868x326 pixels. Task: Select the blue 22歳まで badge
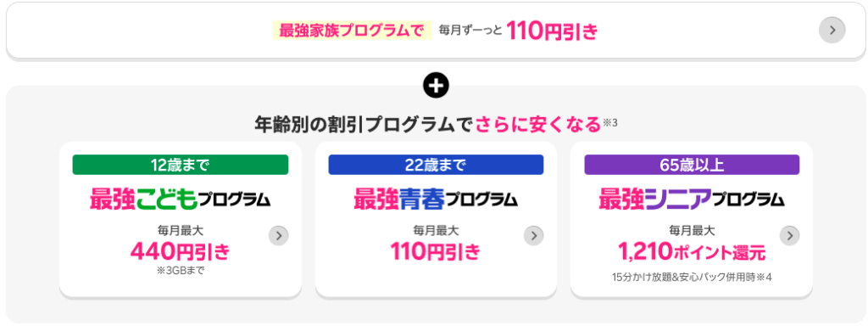pos(437,165)
